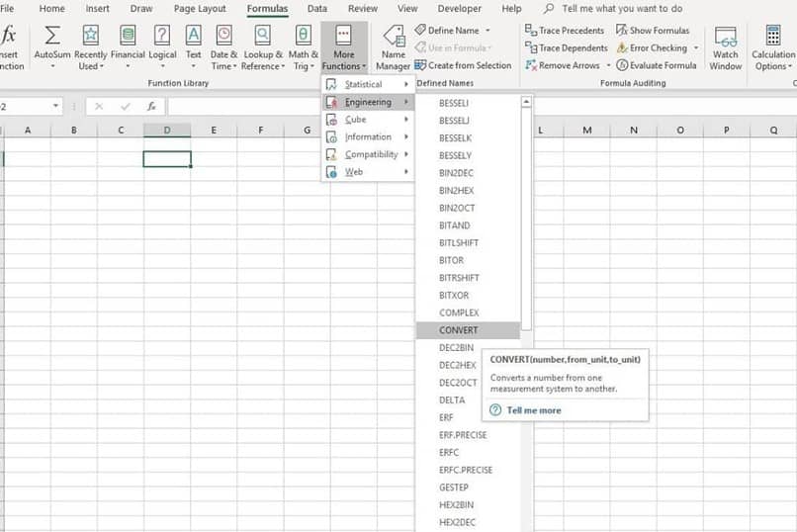Open the View tab
Image resolution: width=797 pixels, height=532 pixels.
pos(407,9)
